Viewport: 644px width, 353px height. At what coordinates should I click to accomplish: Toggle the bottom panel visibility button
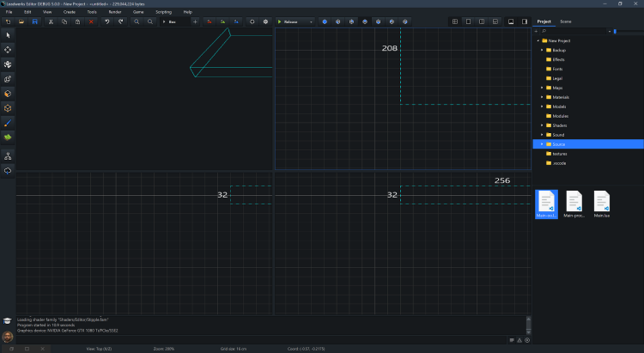(x=510, y=21)
